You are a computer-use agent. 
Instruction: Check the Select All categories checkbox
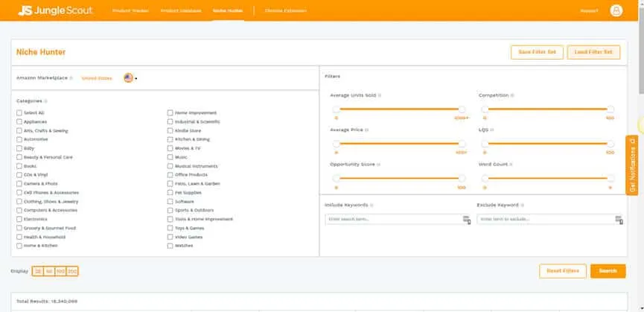click(19, 112)
